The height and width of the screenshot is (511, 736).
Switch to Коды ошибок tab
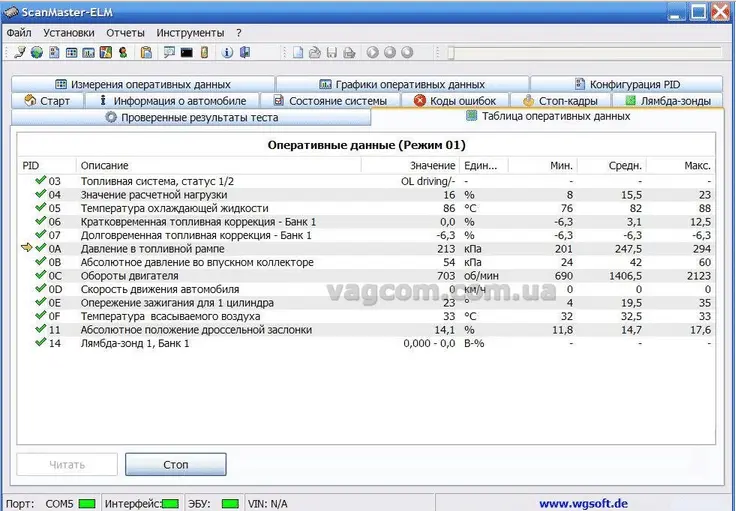[455, 100]
